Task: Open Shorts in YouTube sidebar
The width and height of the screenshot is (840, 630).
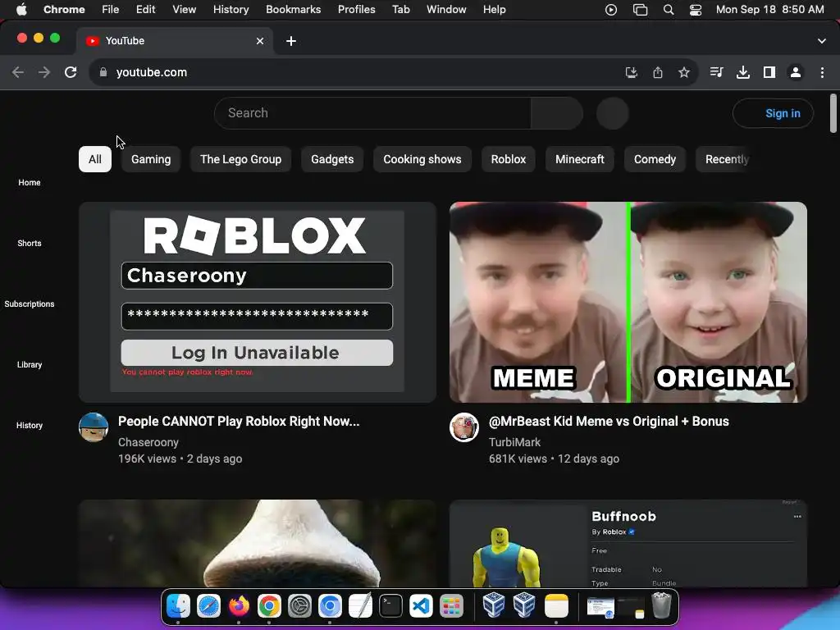Action: [30, 243]
